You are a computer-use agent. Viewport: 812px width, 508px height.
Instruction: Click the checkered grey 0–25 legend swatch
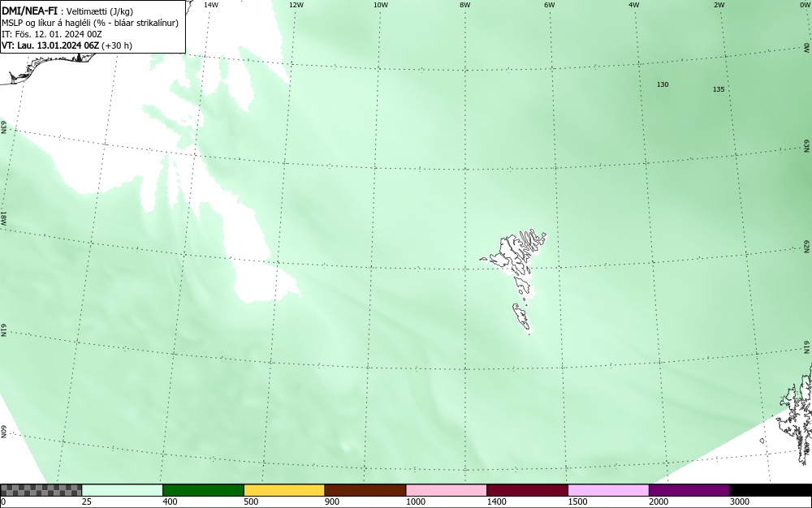pos(41,490)
